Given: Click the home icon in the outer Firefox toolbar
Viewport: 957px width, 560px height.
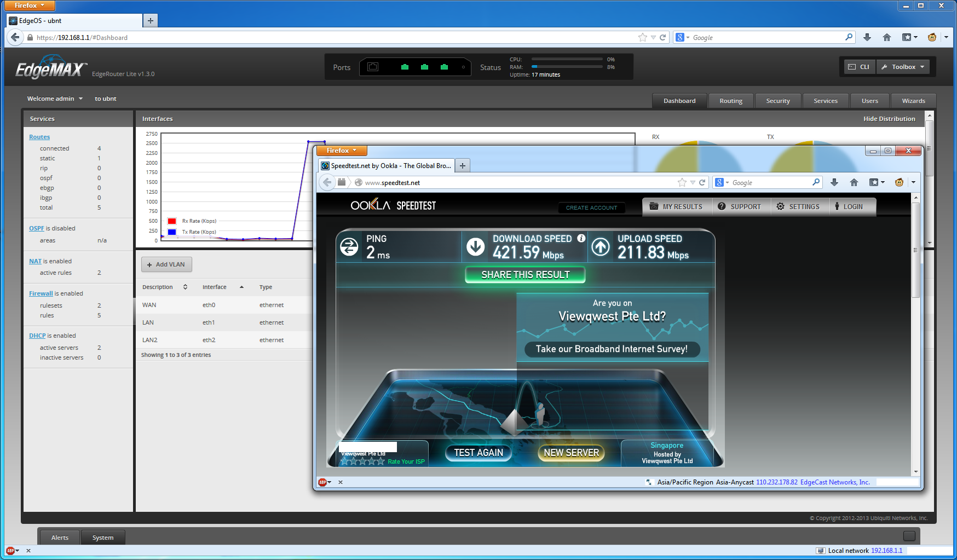Looking at the screenshot, I should [887, 37].
